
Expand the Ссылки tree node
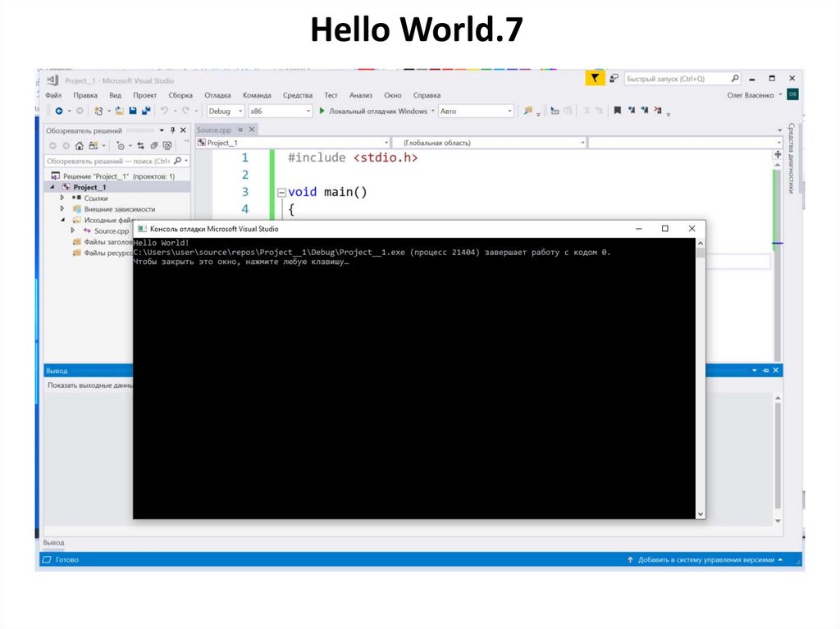[x=62, y=198]
